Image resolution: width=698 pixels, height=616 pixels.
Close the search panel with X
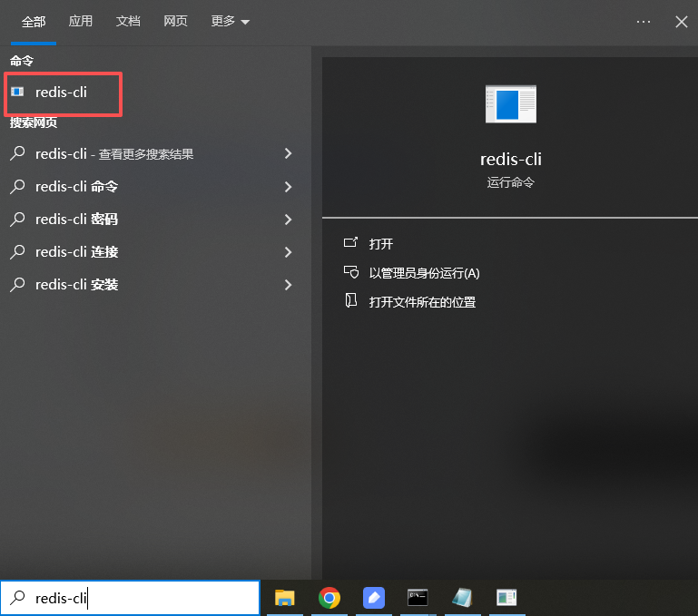681,22
